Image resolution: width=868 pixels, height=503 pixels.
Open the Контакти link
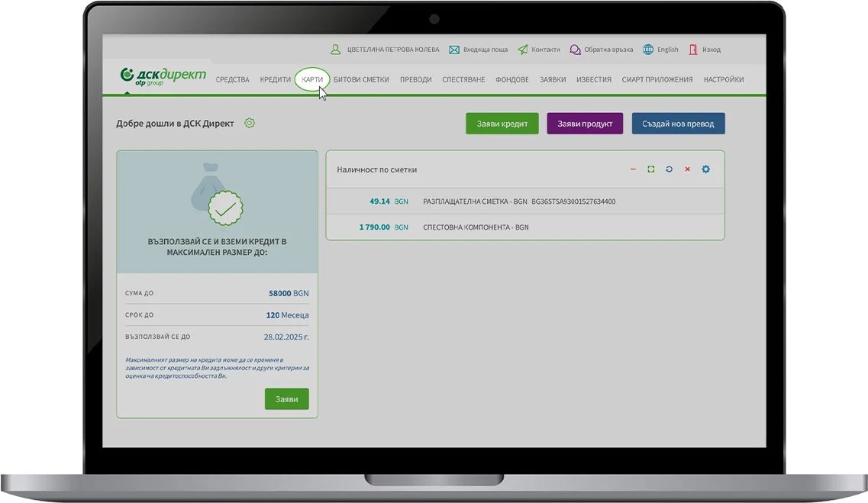546,50
